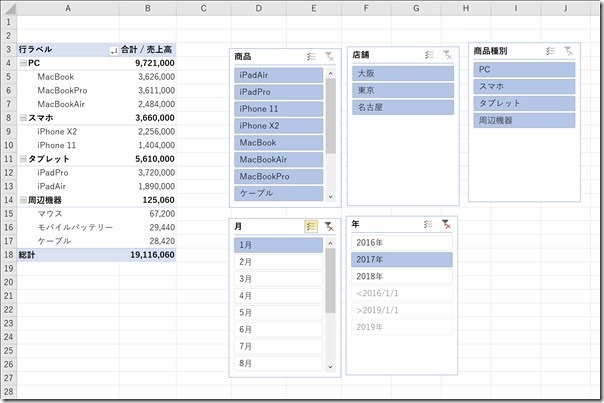Viewport: 604px width, 403px height.
Task: Filter by スマホ in the 商品種別 slicer
Action: tap(524, 86)
